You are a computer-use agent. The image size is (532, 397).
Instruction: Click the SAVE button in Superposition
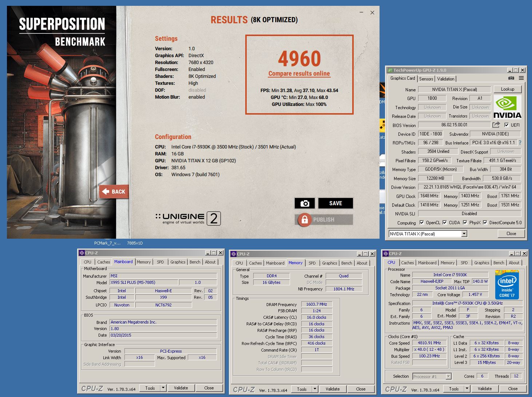pos(336,203)
